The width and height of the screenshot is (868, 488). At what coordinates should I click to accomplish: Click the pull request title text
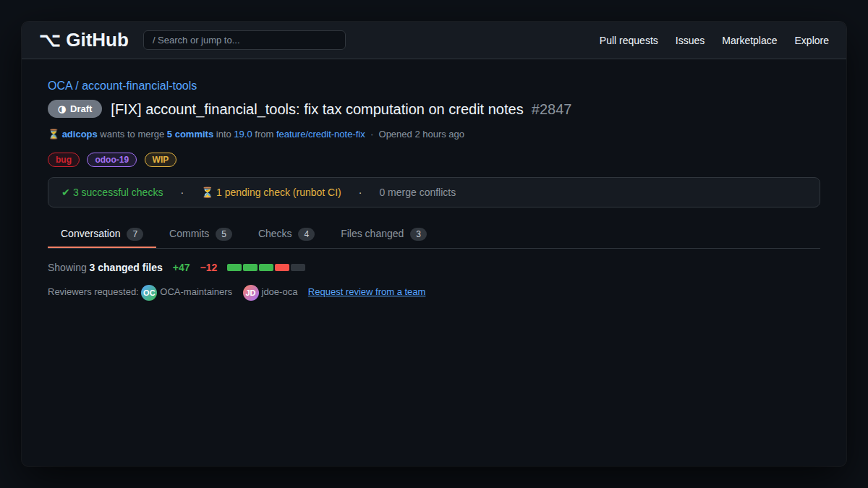click(317, 109)
